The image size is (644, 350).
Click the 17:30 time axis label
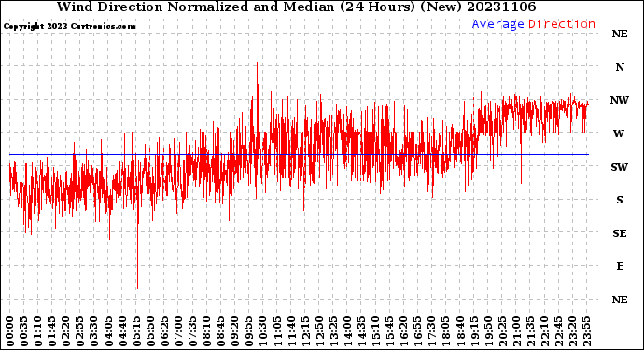tap(431, 331)
